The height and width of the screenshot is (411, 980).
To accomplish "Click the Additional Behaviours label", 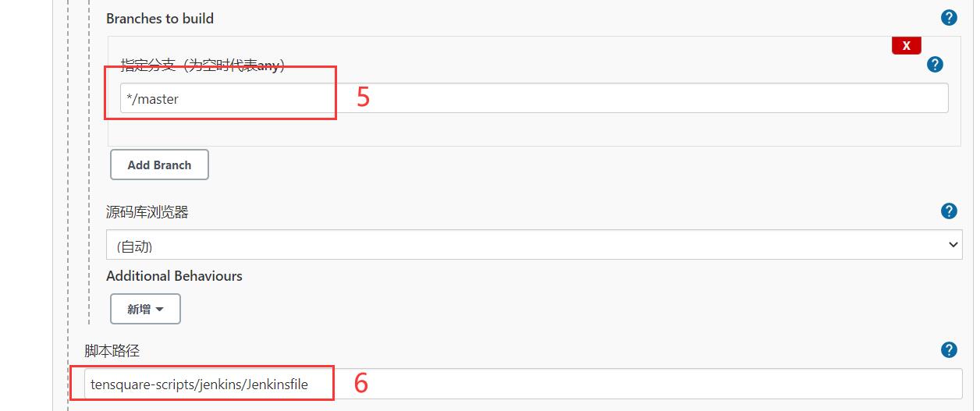I will [174, 276].
